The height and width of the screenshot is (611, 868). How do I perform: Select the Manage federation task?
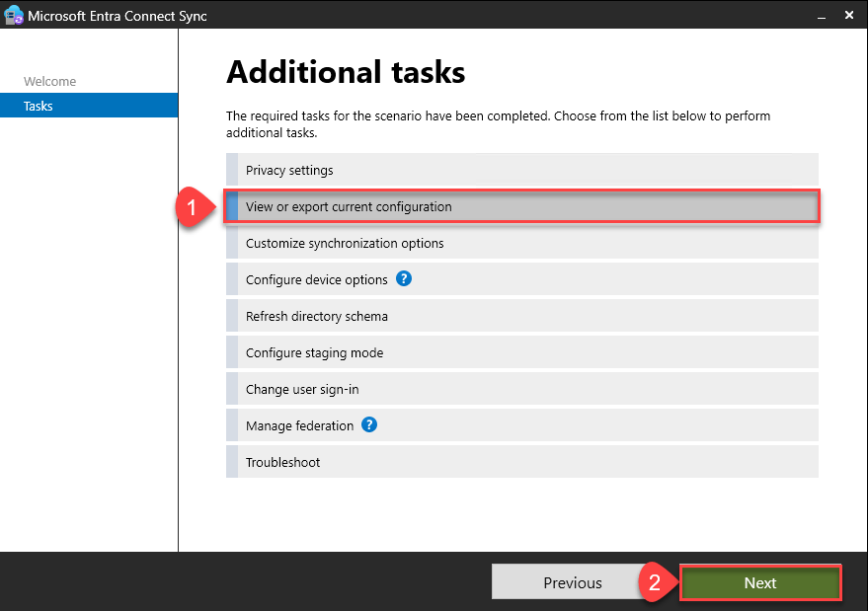pyautogui.click(x=299, y=426)
